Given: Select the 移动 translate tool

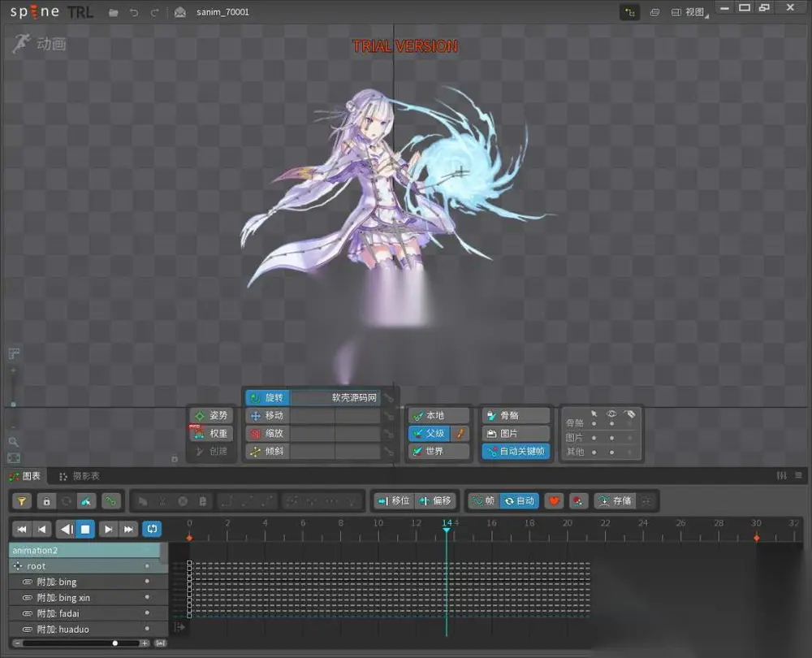Looking at the screenshot, I should [x=267, y=416].
